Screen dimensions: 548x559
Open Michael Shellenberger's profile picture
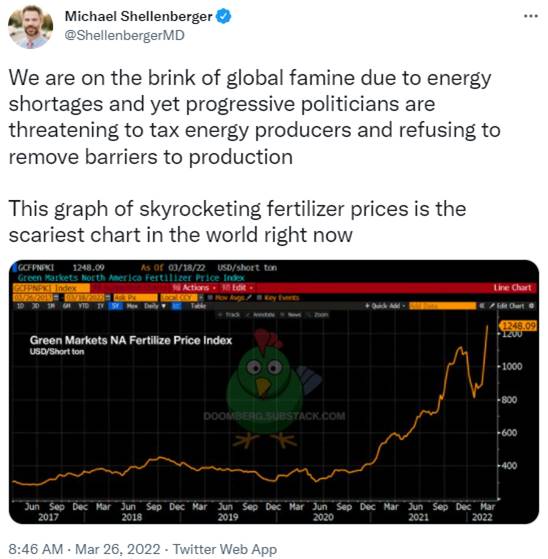(31, 26)
